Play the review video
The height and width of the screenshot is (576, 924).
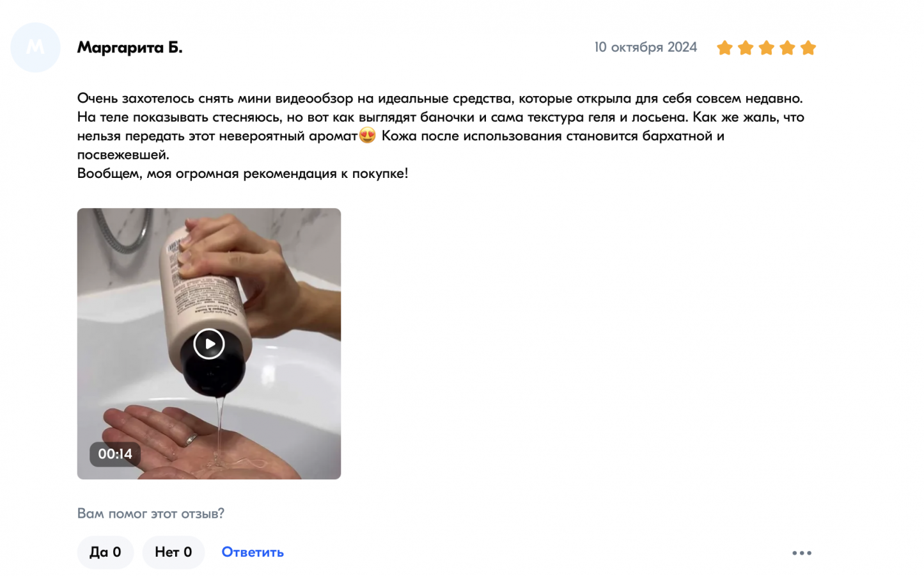point(209,344)
